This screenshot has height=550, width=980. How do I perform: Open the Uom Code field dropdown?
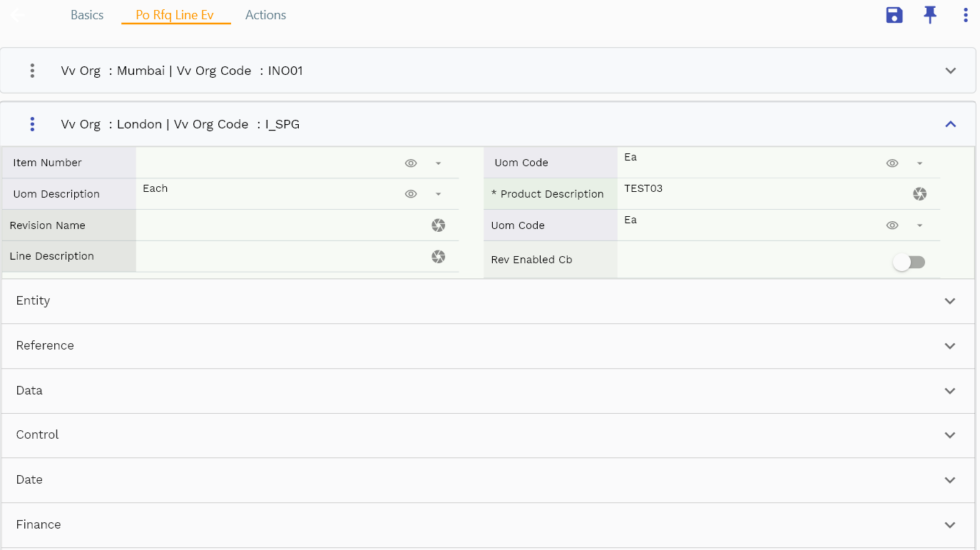pyautogui.click(x=920, y=163)
